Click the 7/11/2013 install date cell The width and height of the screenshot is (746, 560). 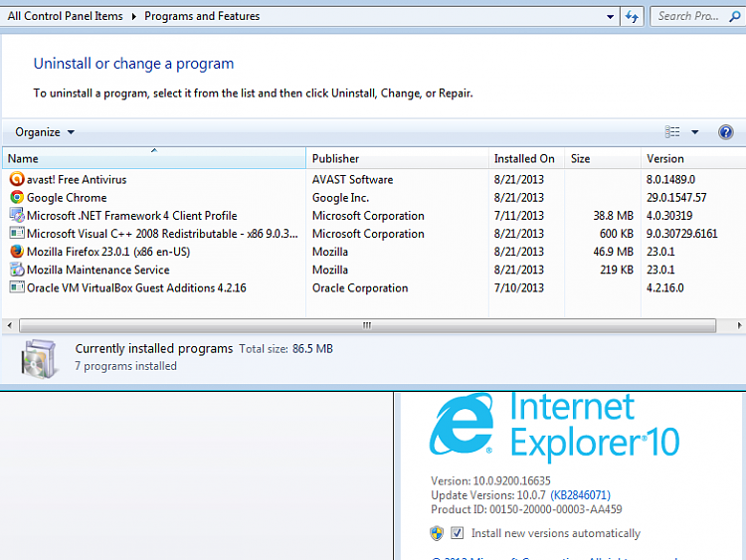click(x=518, y=216)
